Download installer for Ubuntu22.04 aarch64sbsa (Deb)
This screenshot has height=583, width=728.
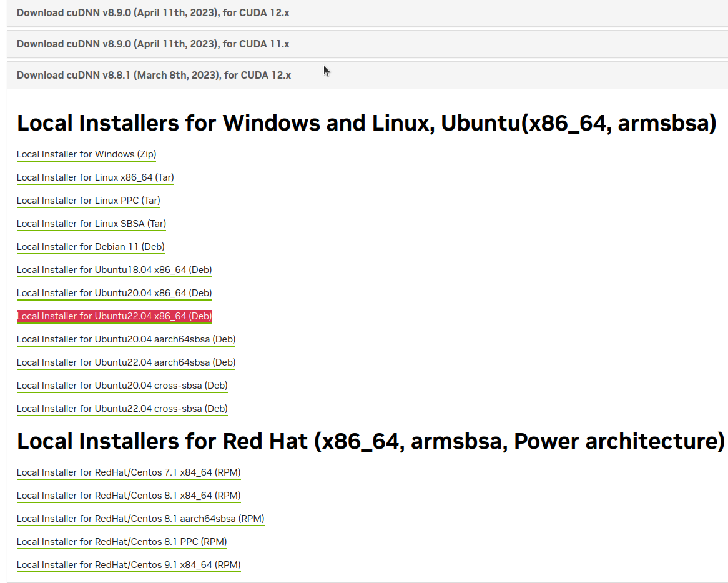[126, 362]
